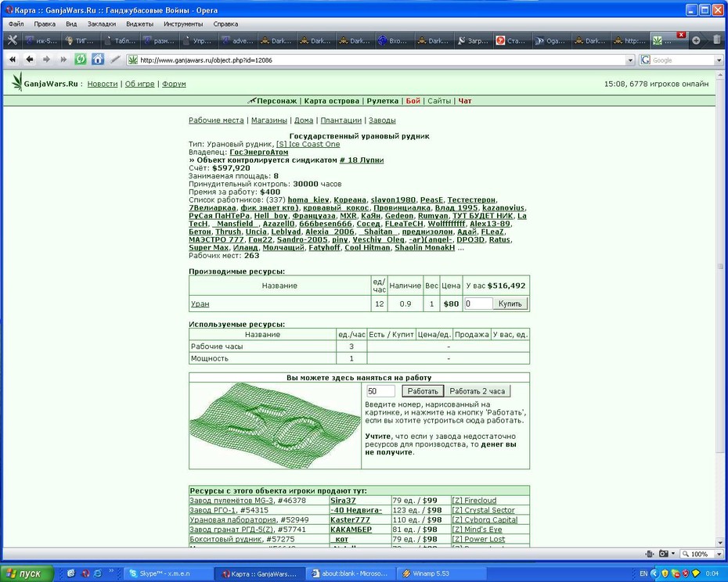Screen dimensions: 728x582
Task: Click the yellow shield tray icon
Action: [x=665, y=573]
